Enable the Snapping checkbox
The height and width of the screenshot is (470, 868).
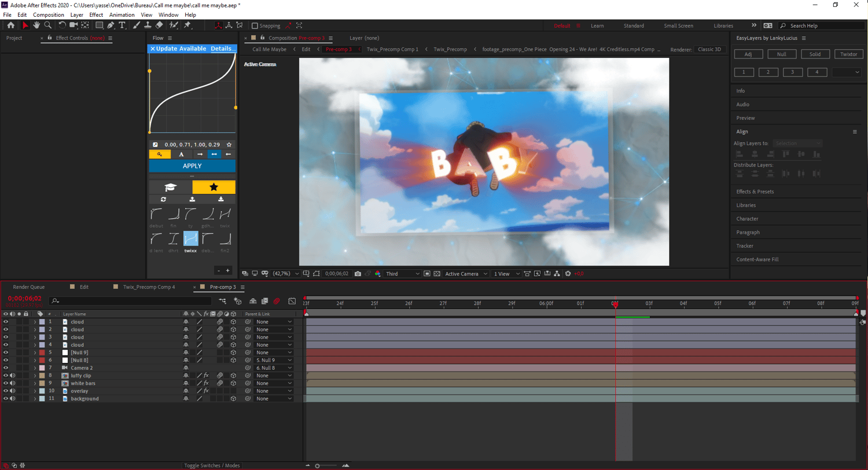tap(255, 25)
